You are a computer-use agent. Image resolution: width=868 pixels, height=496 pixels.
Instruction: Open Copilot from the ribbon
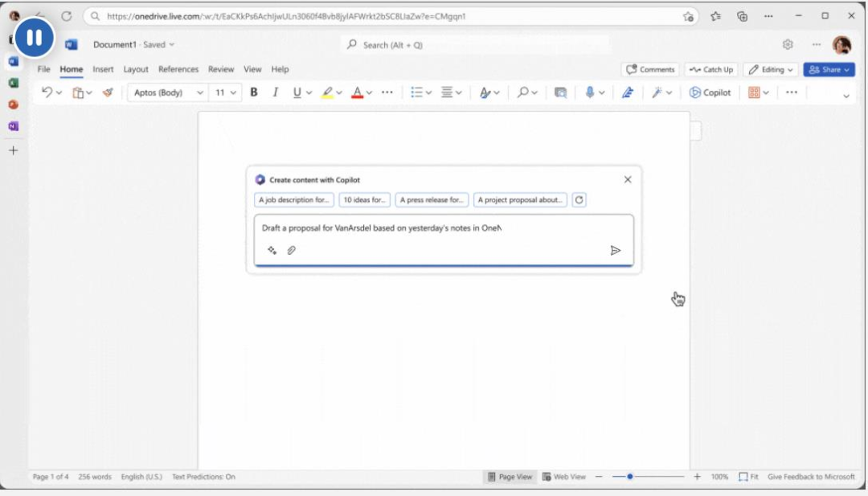click(710, 92)
